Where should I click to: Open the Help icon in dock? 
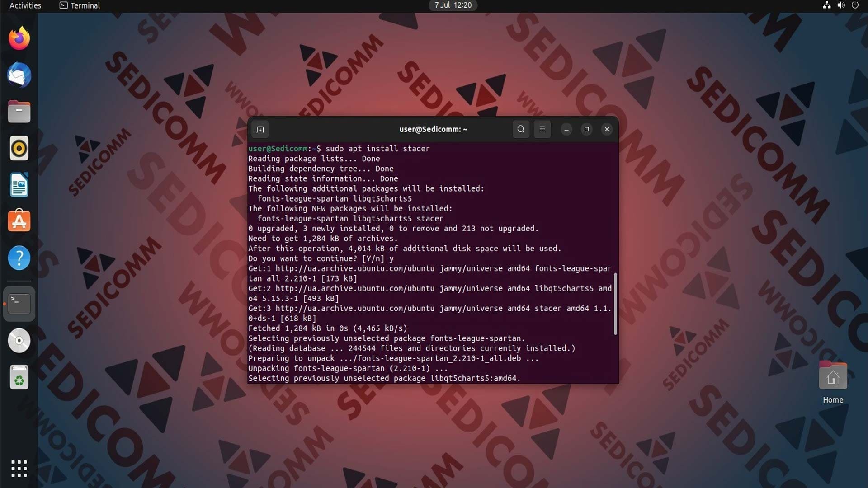pos(19,258)
